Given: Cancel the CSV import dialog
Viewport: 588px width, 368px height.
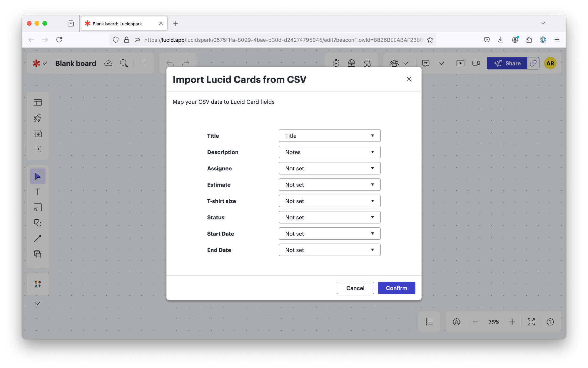Looking at the screenshot, I should [x=355, y=288].
